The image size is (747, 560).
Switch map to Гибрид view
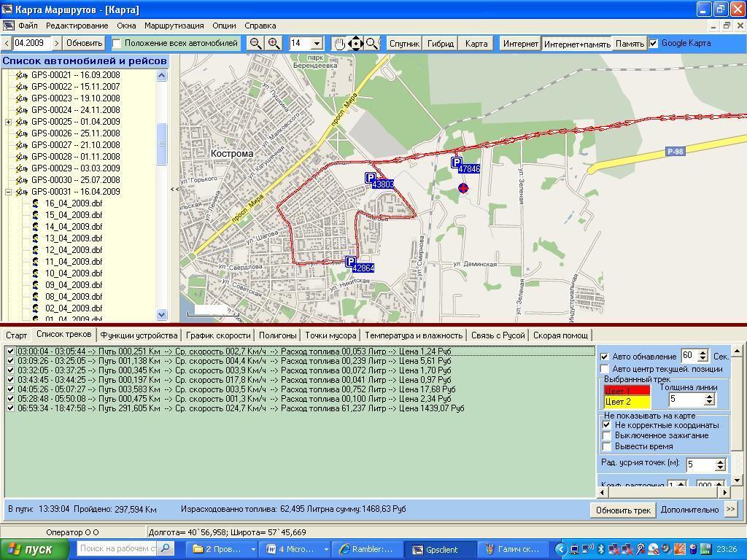pos(440,44)
